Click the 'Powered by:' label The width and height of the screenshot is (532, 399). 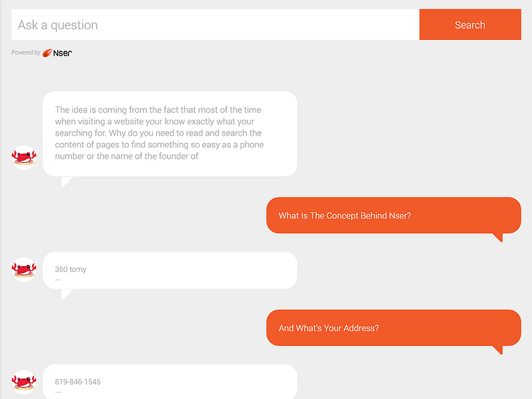(26, 53)
